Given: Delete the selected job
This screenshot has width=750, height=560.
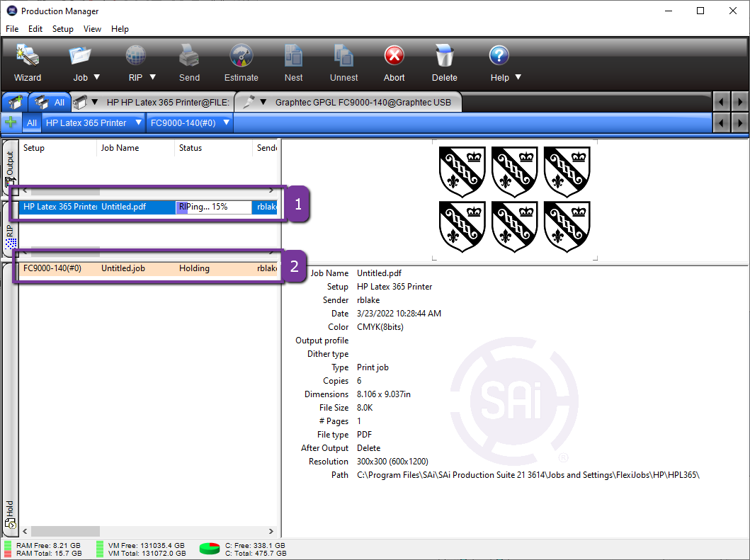Looking at the screenshot, I should tap(444, 57).
